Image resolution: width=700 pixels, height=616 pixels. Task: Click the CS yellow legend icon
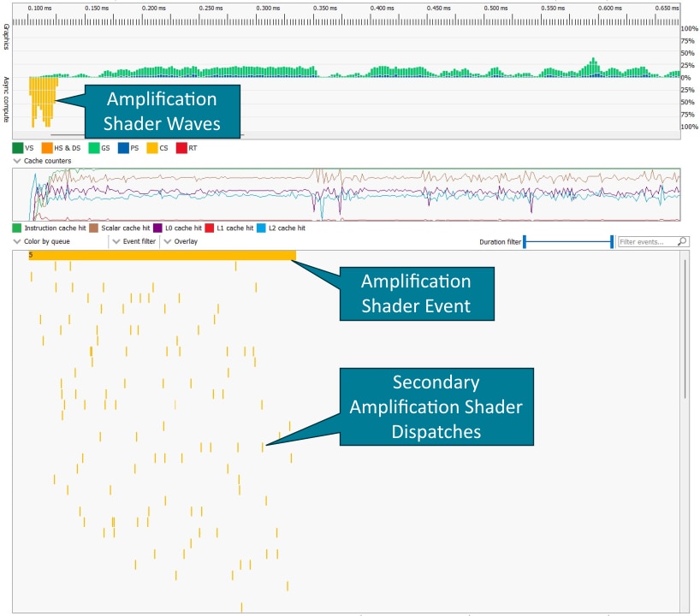pos(152,148)
